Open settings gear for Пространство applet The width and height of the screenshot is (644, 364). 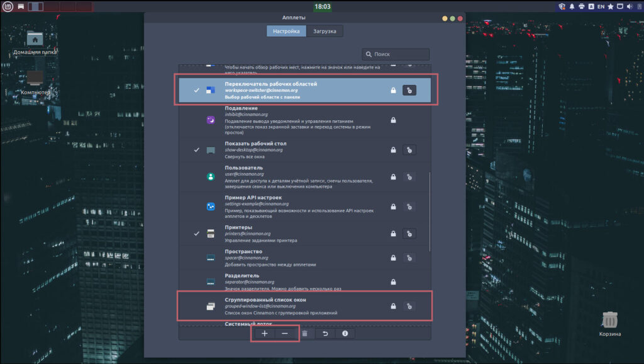coord(409,257)
